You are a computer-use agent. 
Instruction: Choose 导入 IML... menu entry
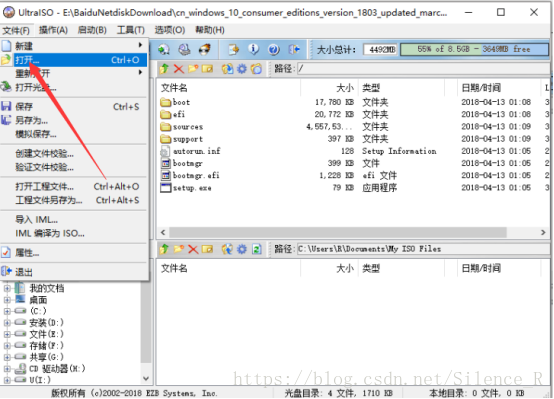tap(74, 219)
